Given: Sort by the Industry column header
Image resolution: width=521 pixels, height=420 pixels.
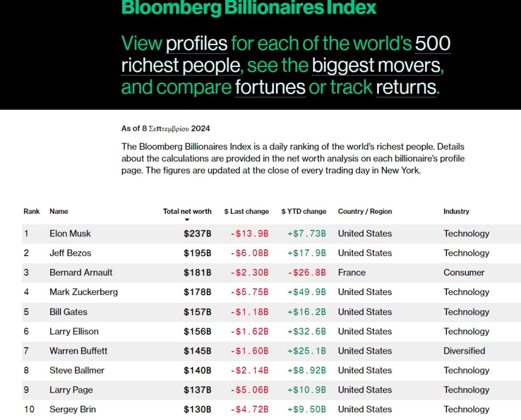Looking at the screenshot, I should [x=456, y=211].
